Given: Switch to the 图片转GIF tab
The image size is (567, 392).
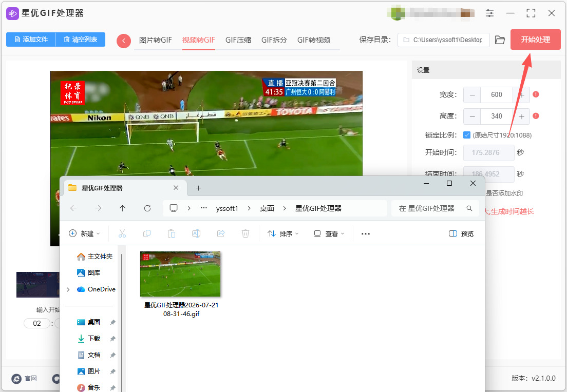Looking at the screenshot, I should click(x=156, y=40).
